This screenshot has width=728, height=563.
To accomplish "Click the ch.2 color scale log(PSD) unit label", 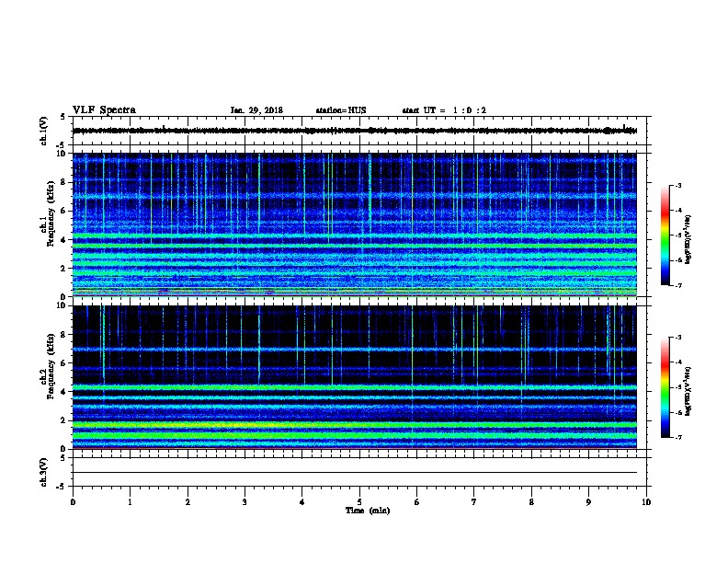I will 688,392.
